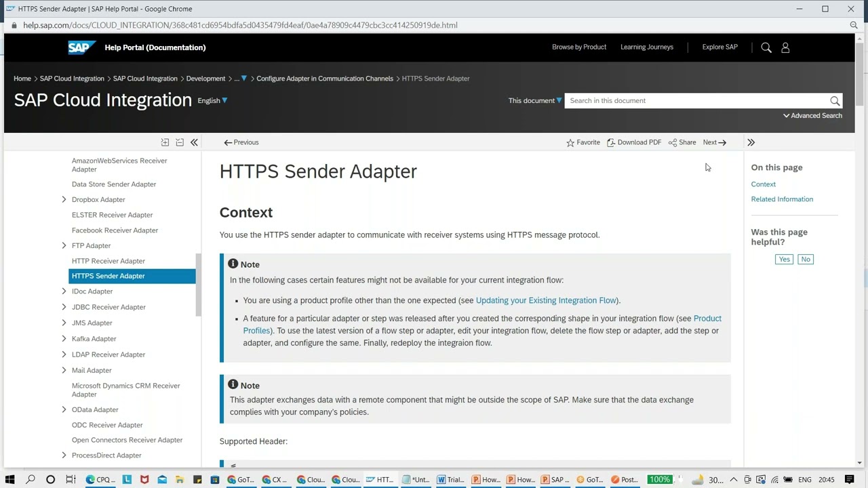868x488 pixels.
Task: Go to Home breadcrumb
Action: tap(22, 79)
